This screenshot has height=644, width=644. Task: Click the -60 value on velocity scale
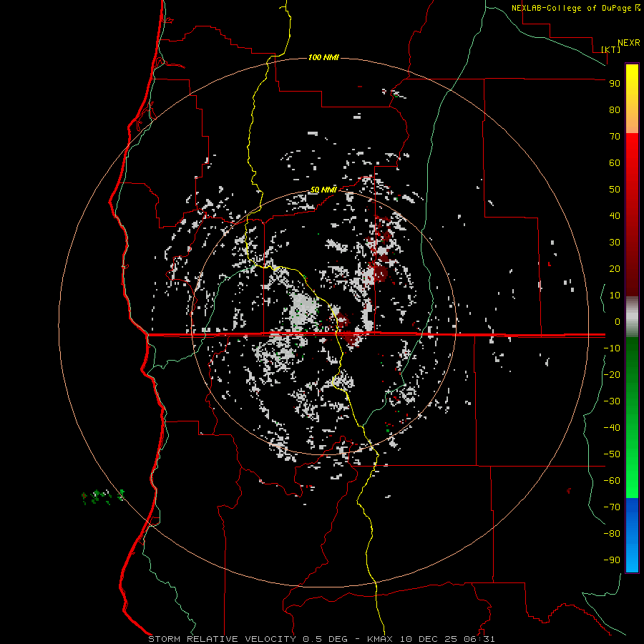[x=612, y=481]
